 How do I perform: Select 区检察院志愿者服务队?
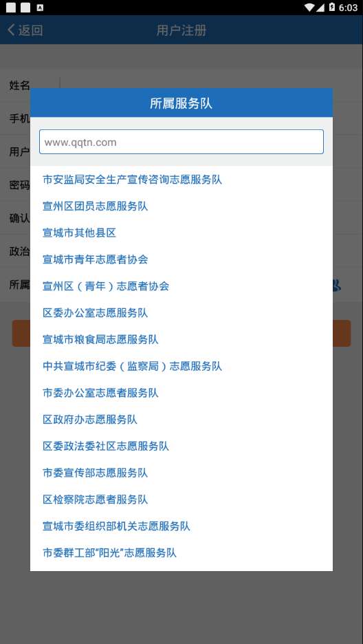181,500
